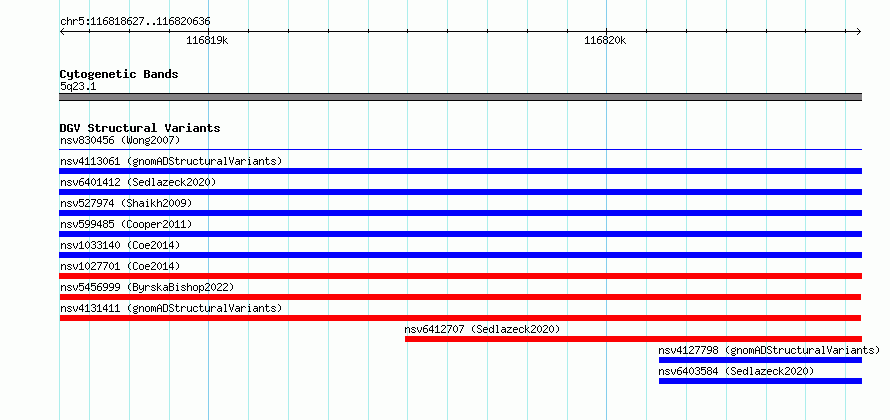Select the red bar under nsv1027701
Image resolution: width=890 pixels, height=420 pixels.
click(460, 276)
